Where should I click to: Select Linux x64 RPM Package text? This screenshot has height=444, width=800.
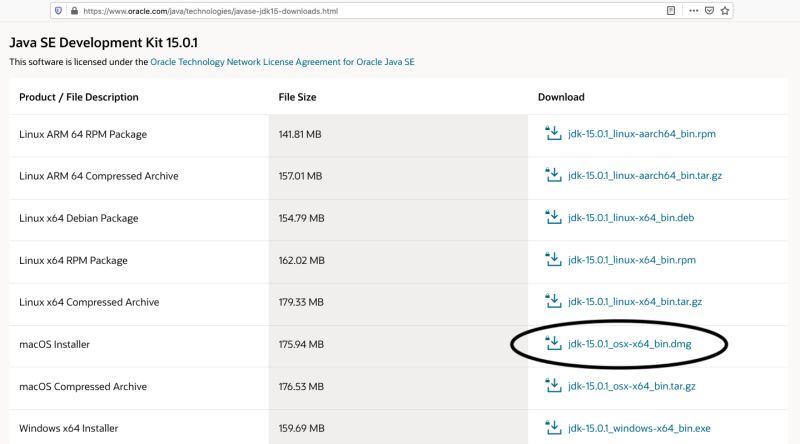coord(73,260)
